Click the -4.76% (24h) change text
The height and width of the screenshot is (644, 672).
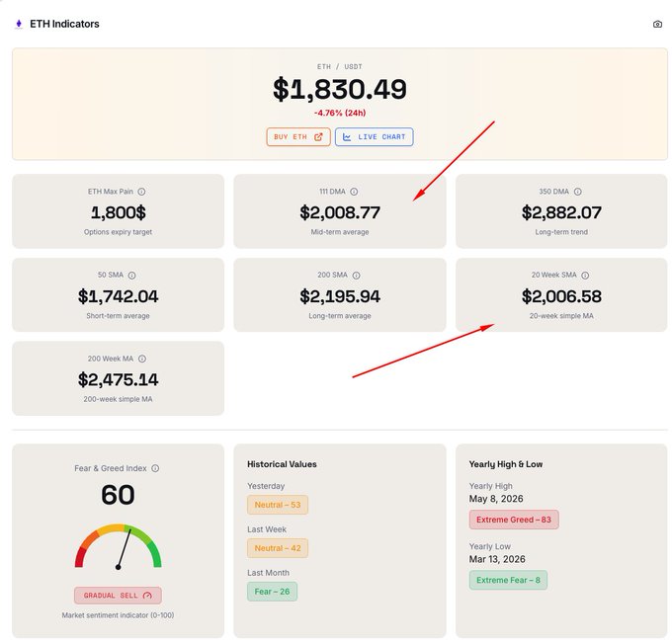340,113
